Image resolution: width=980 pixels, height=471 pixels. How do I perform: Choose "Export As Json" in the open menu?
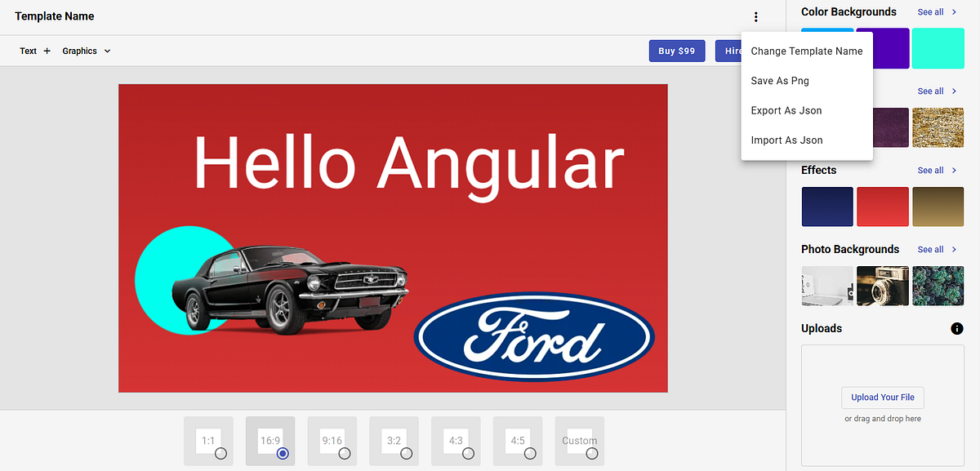tap(786, 110)
